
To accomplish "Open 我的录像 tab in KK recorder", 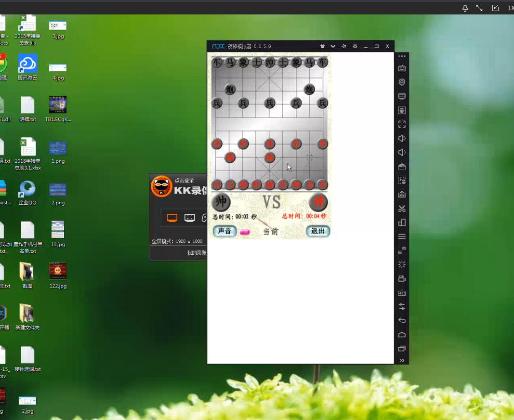I will tap(197, 253).
